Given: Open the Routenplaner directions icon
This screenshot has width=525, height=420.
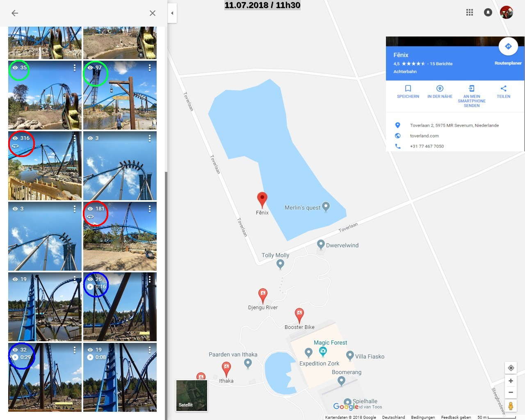Looking at the screenshot, I should click(508, 46).
